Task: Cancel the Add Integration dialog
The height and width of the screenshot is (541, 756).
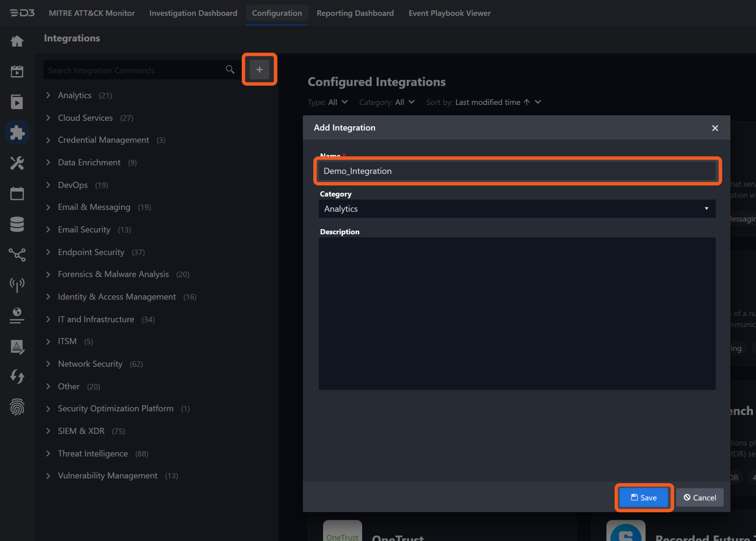Action: click(699, 497)
